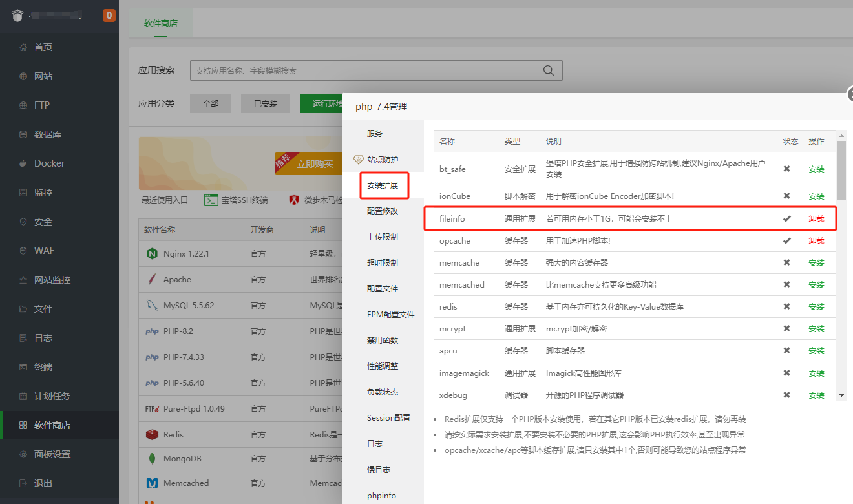853x504 pixels.
Task: Open the 性能调整 tab
Action: (x=383, y=366)
